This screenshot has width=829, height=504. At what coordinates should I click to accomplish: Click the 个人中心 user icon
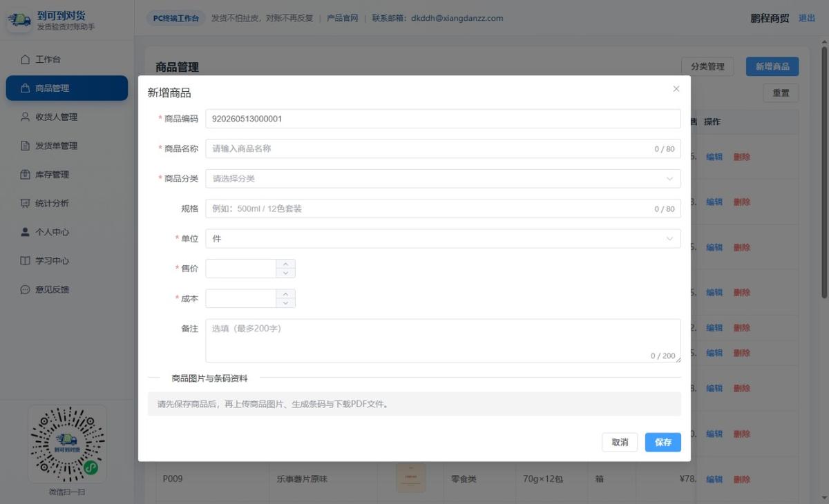point(25,232)
